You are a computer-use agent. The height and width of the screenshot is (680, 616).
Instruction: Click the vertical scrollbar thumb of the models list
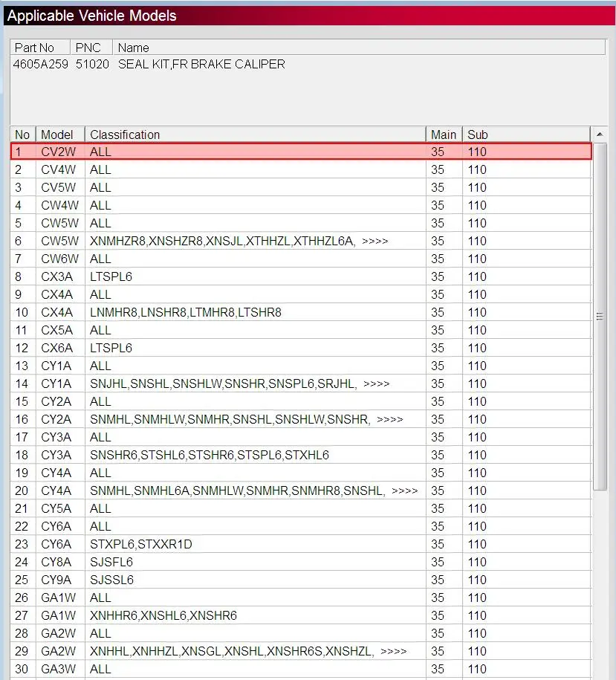600,317
